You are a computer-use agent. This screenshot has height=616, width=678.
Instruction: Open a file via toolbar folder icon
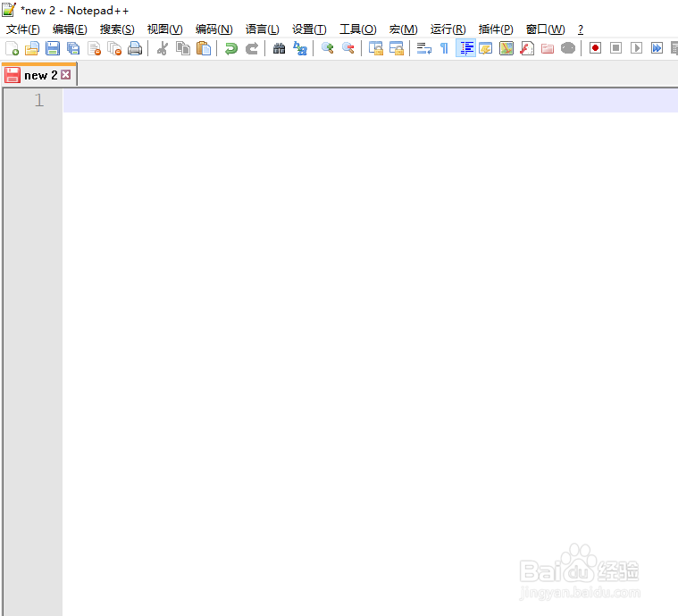click(x=32, y=48)
